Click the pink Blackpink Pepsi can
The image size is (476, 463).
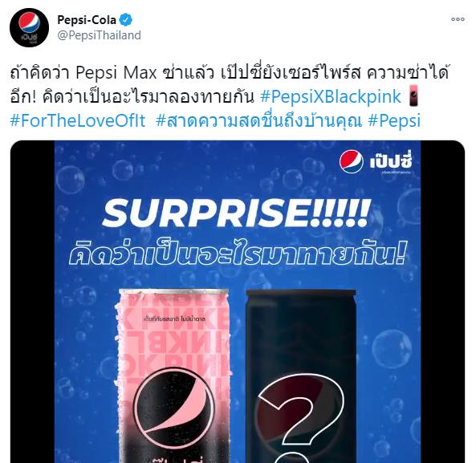[173, 376]
